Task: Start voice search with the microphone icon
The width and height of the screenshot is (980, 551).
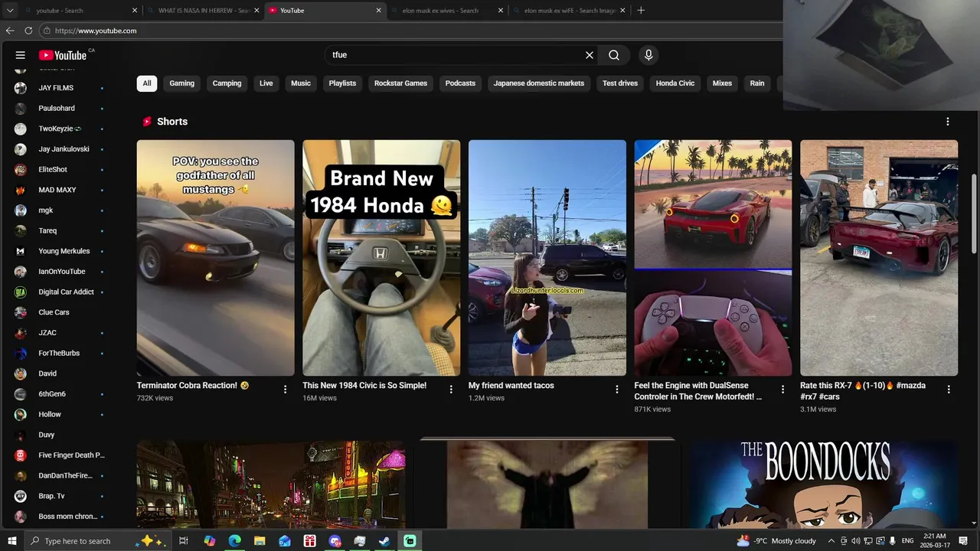Action: pyautogui.click(x=648, y=55)
